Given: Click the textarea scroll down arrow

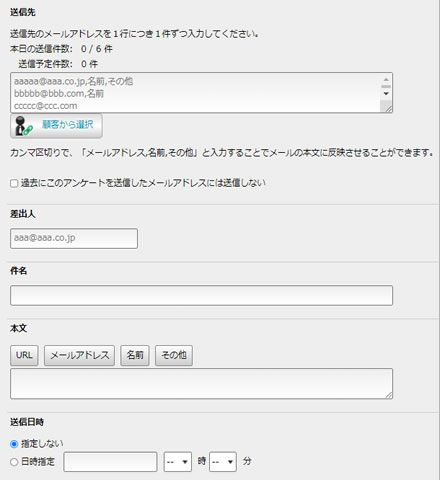Looking at the screenshot, I should click(386, 93).
